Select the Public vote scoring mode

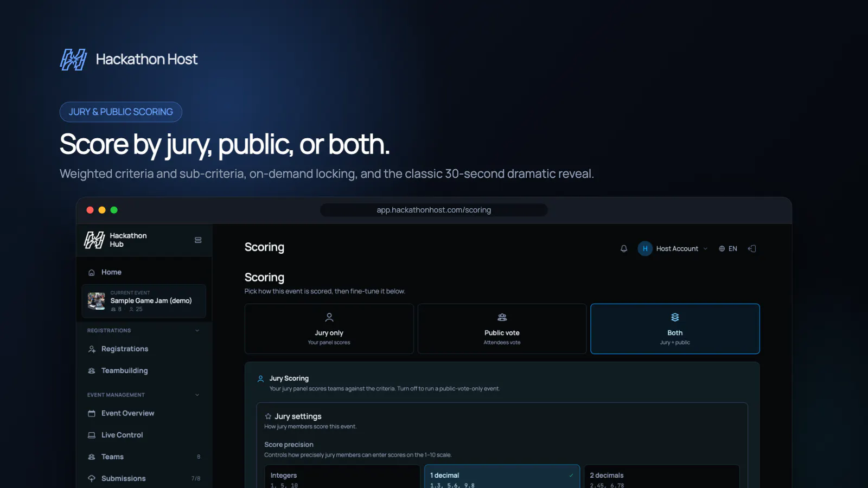coord(502,329)
